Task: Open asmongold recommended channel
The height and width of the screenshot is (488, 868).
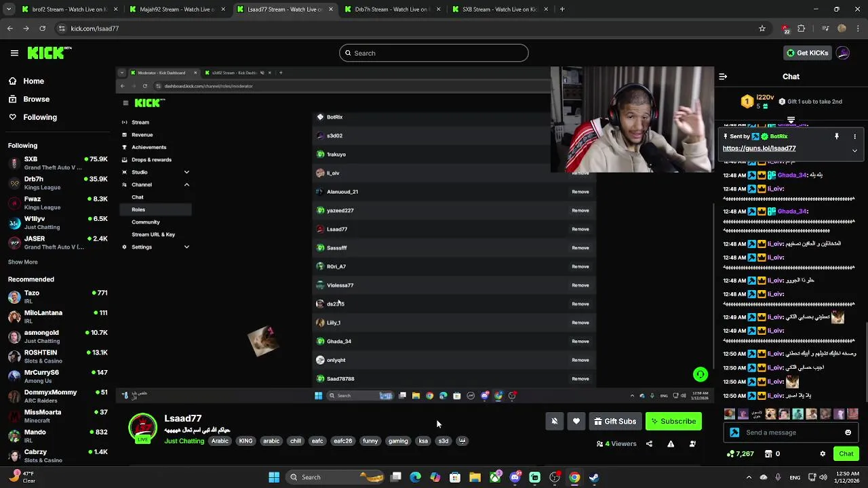Action: pos(58,337)
